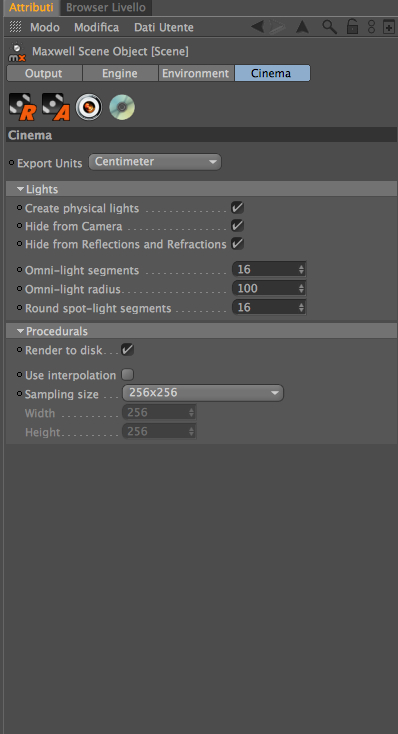The width and height of the screenshot is (398, 734).
Task: Click the Maxwell Render (R) icon
Action: 22,107
